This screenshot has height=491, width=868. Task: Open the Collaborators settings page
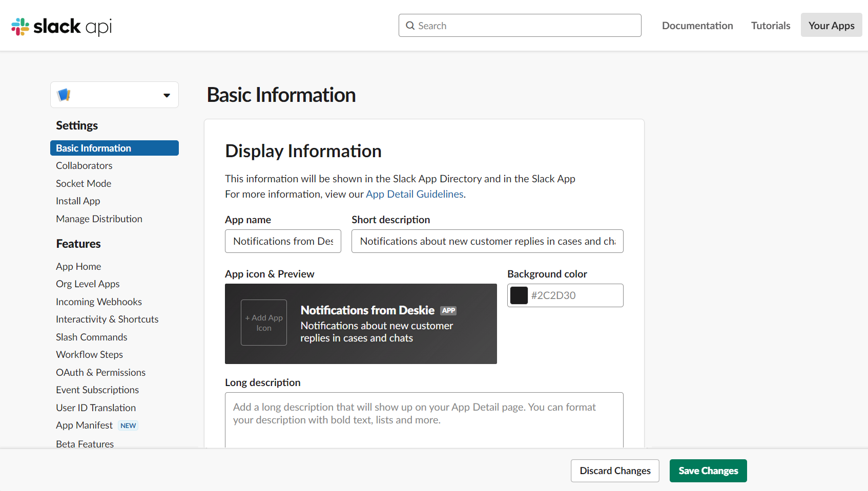point(84,165)
